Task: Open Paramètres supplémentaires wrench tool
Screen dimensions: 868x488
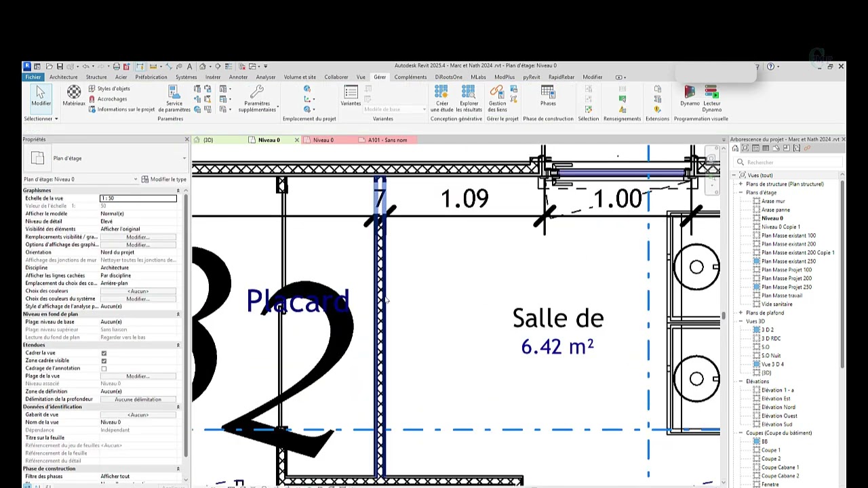Action: click(x=257, y=99)
